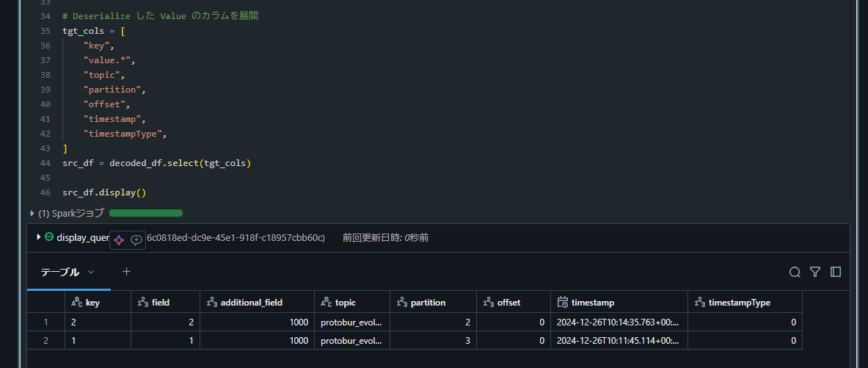Click the topic cell in row 2
The width and height of the screenshot is (868, 368).
352,340
